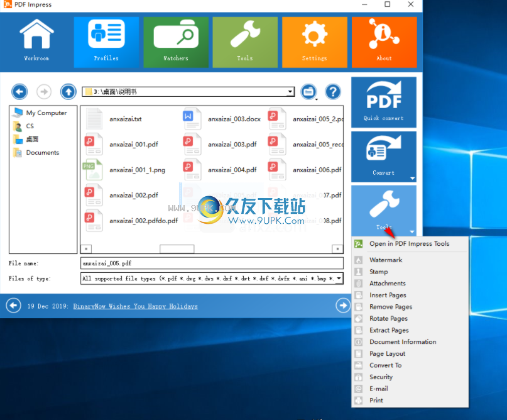Choose Open in PDF Impress Tools

click(410, 244)
